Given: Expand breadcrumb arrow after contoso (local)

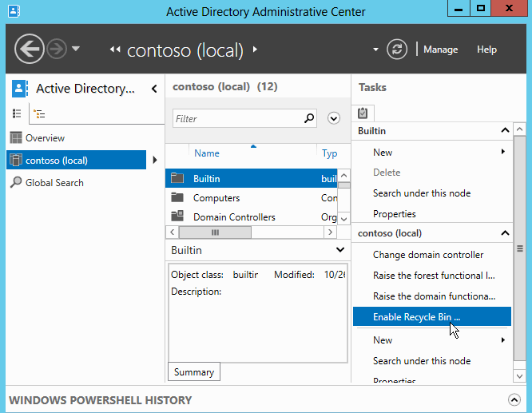Looking at the screenshot, I should [255, 50].
